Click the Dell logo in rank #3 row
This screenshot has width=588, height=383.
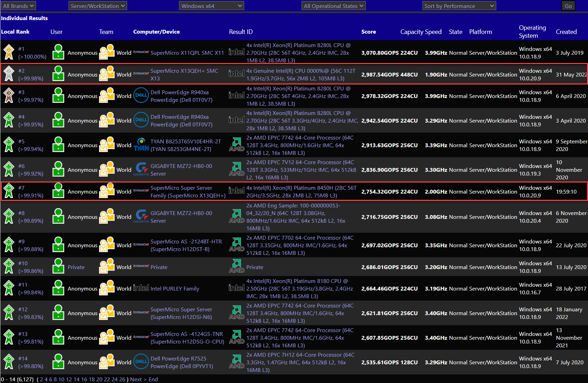(141, 96)
